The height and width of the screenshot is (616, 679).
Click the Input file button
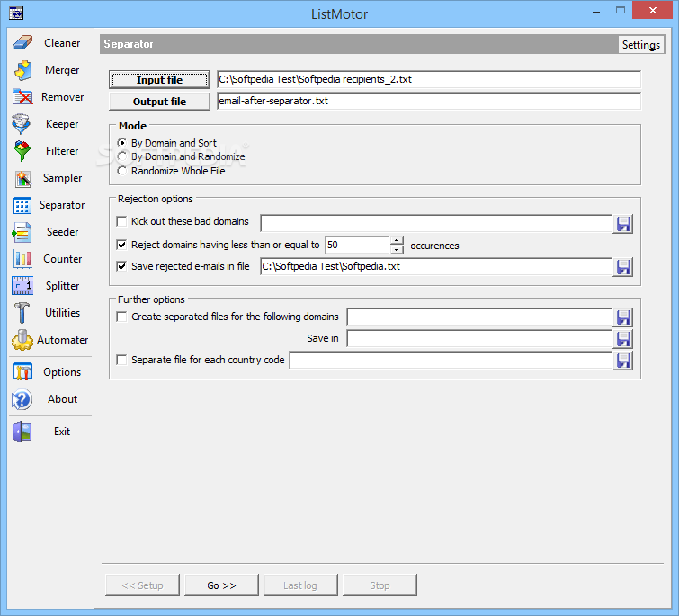[x=159, y=80]
